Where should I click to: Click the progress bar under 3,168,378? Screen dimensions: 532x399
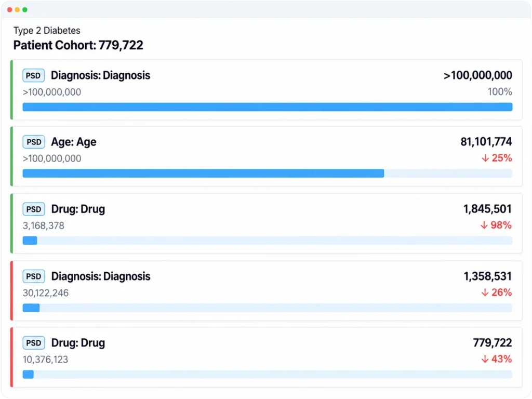click(268, 241)
